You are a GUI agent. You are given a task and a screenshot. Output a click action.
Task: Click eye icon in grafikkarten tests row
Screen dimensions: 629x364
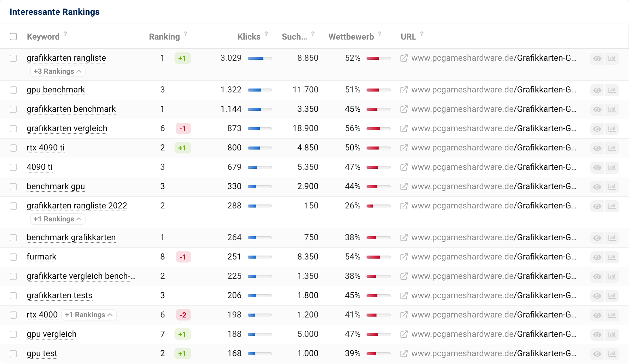[x=597, y=296]
